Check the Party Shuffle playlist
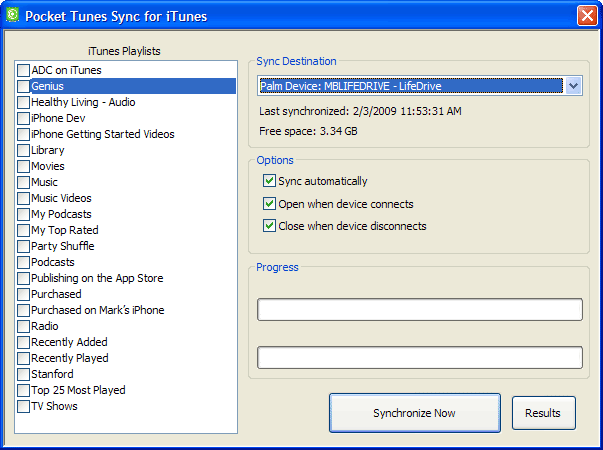Screen dimensions: 603x450 coord(23,246)
